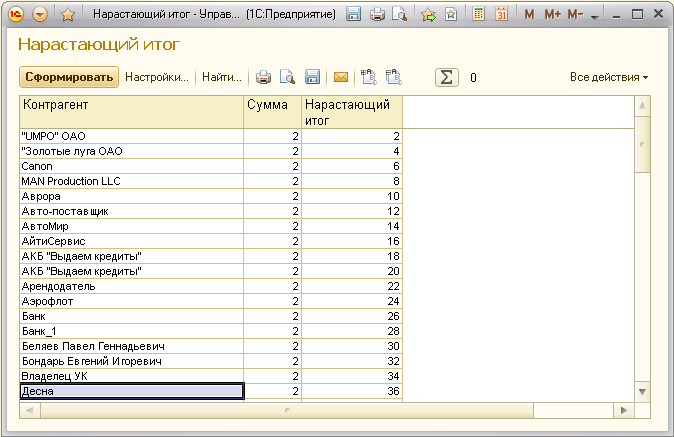Open the 1C main menu dropdown

coord(40,15)
